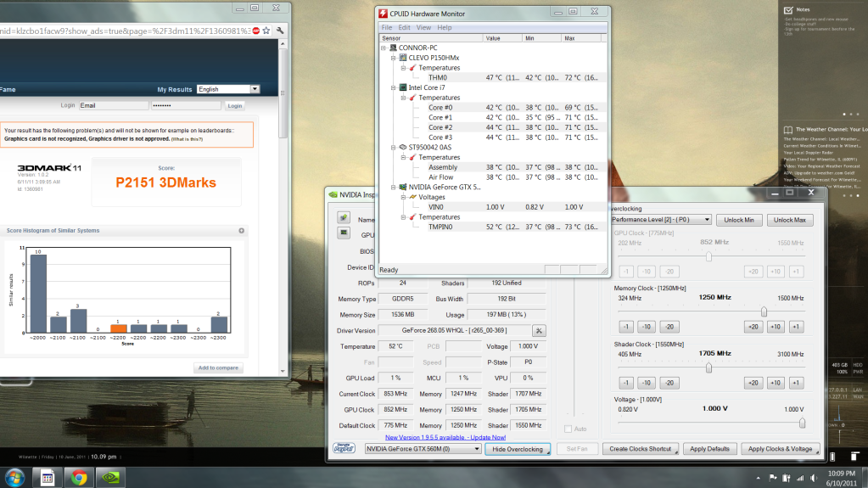Sort by the Sensor column header

(x=431, y=38)
